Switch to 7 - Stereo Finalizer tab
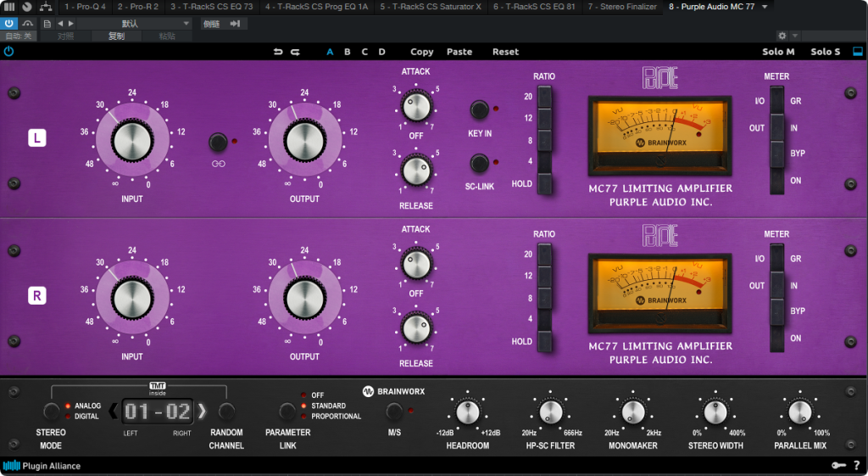This screenshot has width=868, height=476. point(622,7)
